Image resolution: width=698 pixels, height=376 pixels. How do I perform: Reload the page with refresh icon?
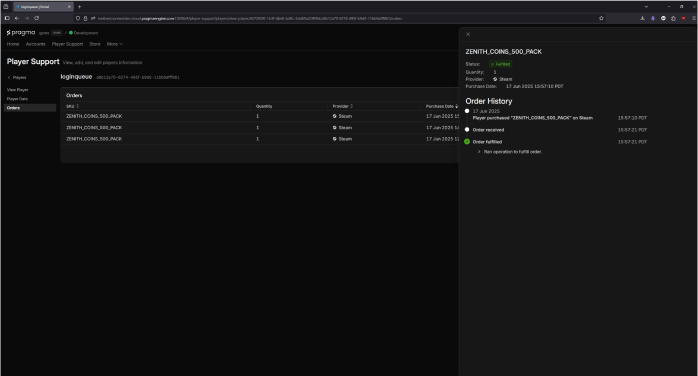click(x=37, y=18)
